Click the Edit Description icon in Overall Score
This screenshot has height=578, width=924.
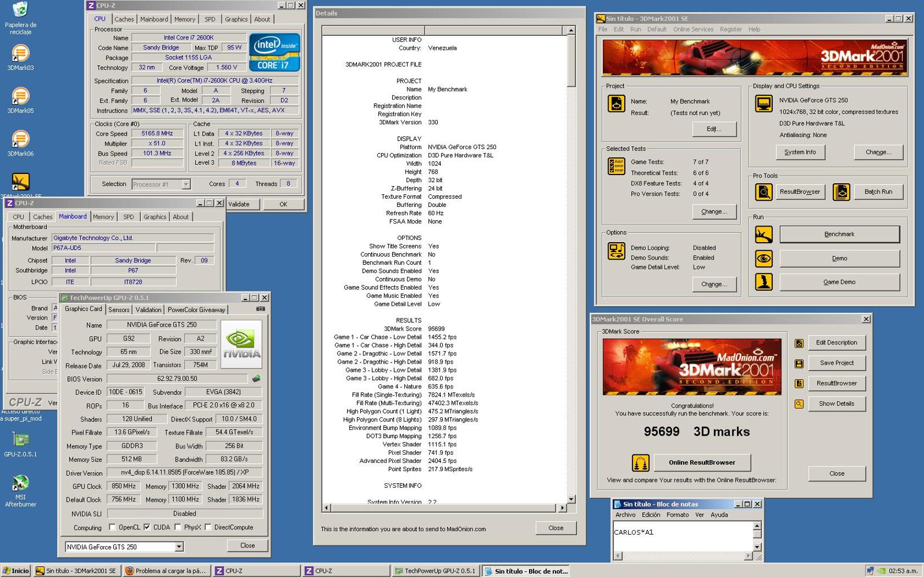click(799, 343)
